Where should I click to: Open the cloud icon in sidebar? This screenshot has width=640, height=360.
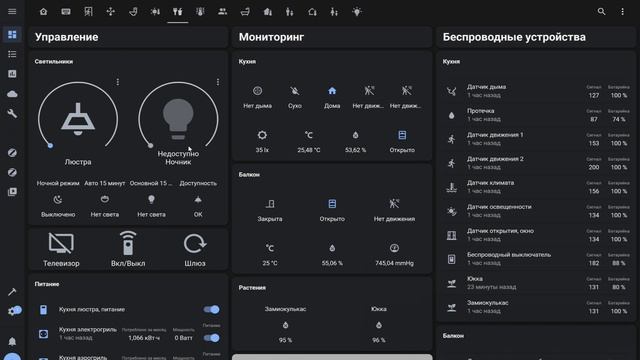click(12, 94)
